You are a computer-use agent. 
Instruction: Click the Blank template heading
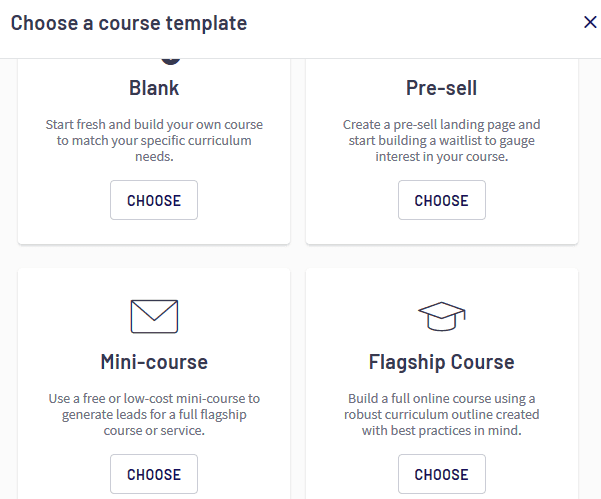click(x=154, y=88)
